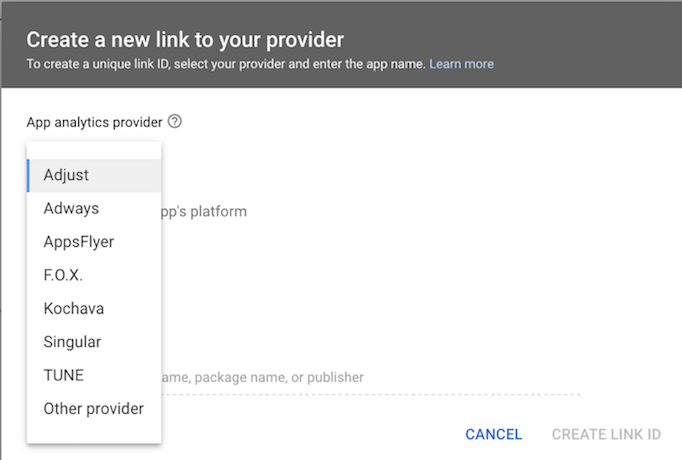Click the help icon beside App analytics provider

175,122
